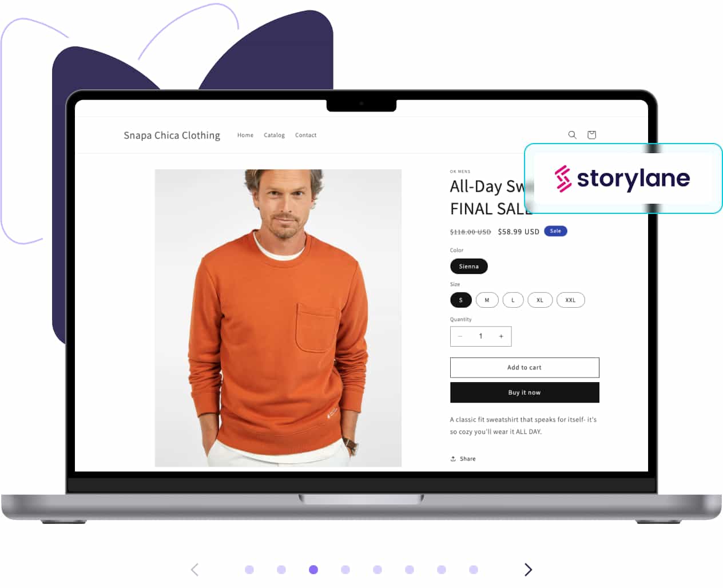Screen dimensions: 723x588
Task: Go to previous slide with left arrow
Action: click(195, 569)
